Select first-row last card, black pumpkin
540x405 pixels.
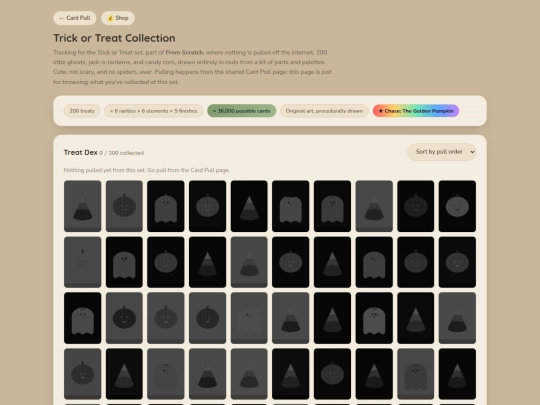coord(457,206)
